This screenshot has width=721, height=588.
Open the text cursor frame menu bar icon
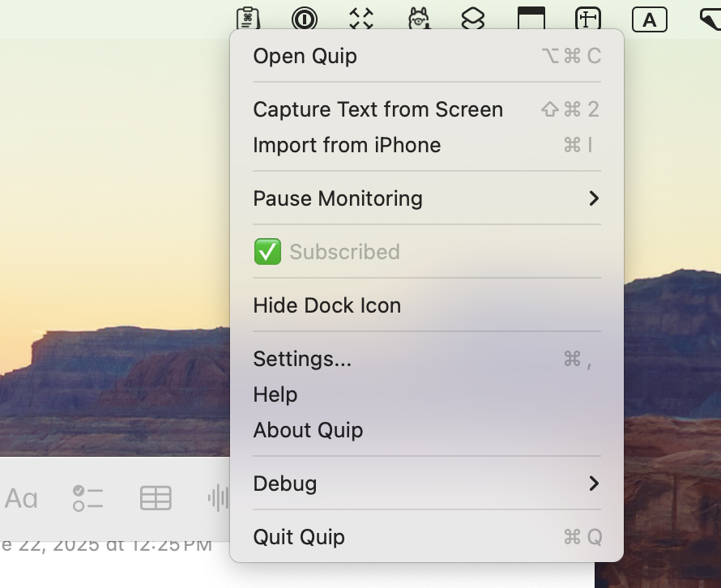[x=588, y=19]
